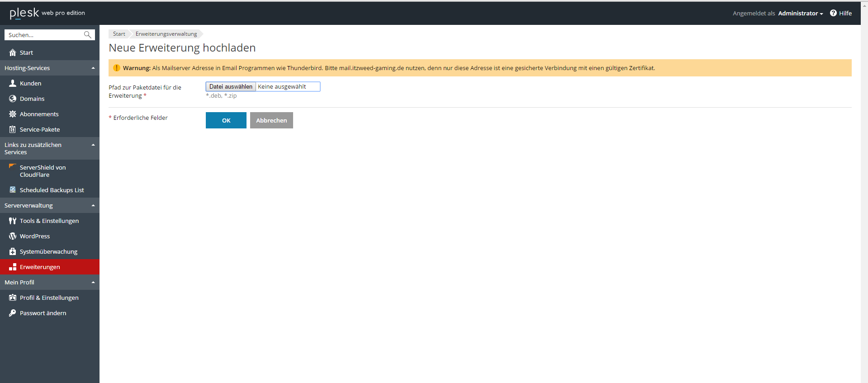Click the Tools & Einstellungen wrench icon
Screen dimensions: 868x383
click(13, 221)
